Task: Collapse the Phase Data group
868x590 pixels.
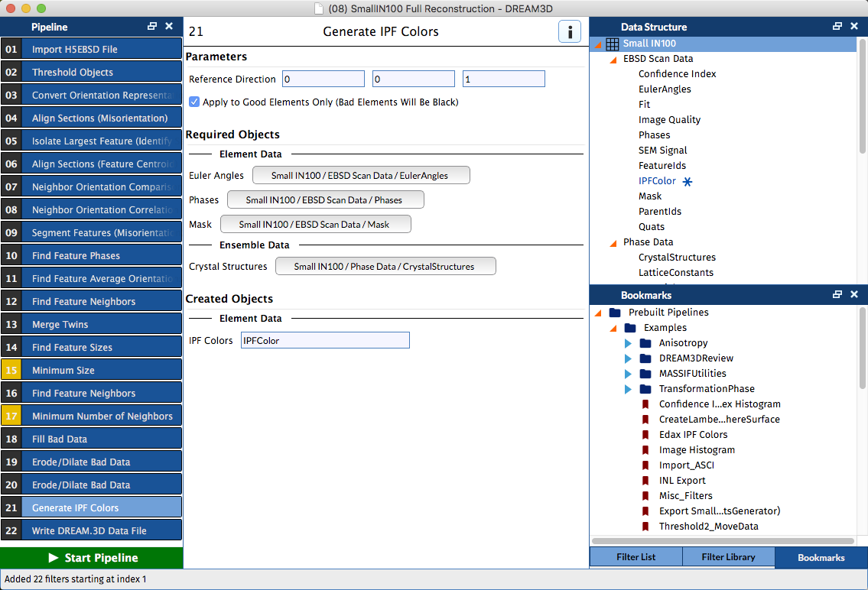Action: pyautogui.click(x=613, y=243)
